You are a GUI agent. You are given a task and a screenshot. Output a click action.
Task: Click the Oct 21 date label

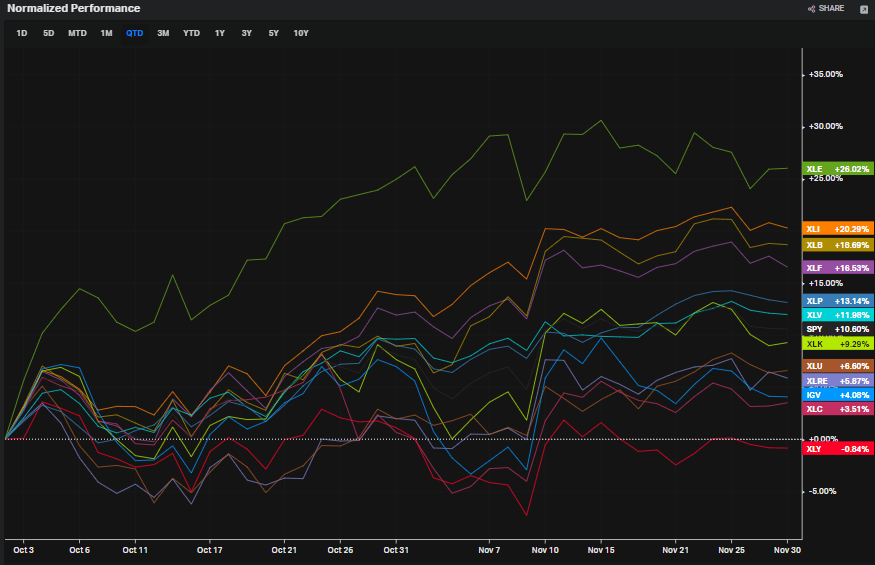point(284,550)
